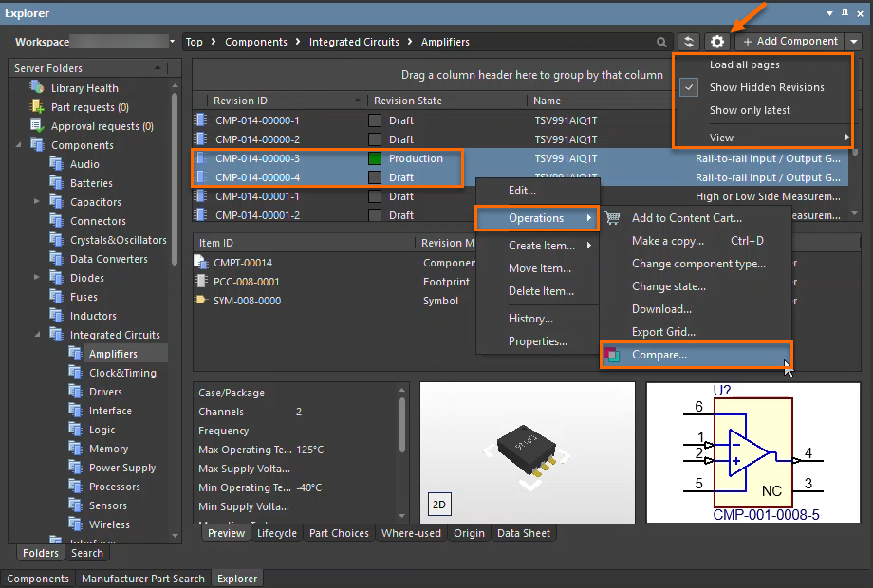The height and width of the screenshot is (588, 873).
Task: Switch to the Lifecycle tab
Action: (277, 533)
